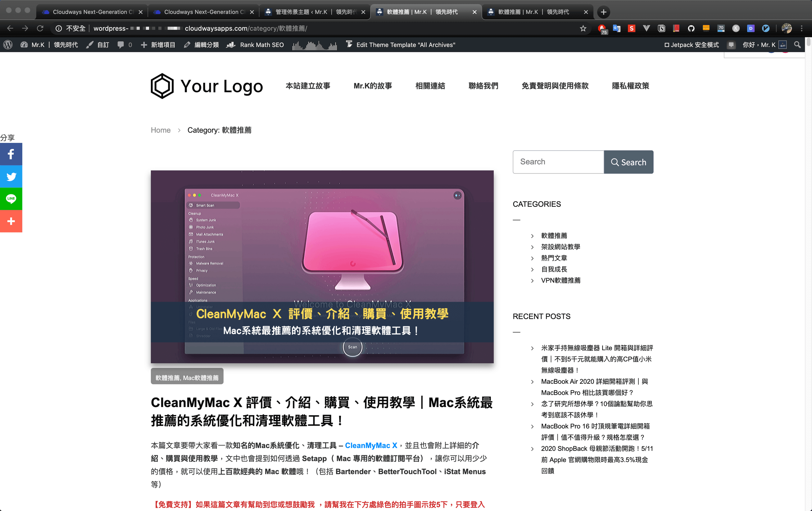Reload the page

[x=40, y=28]
